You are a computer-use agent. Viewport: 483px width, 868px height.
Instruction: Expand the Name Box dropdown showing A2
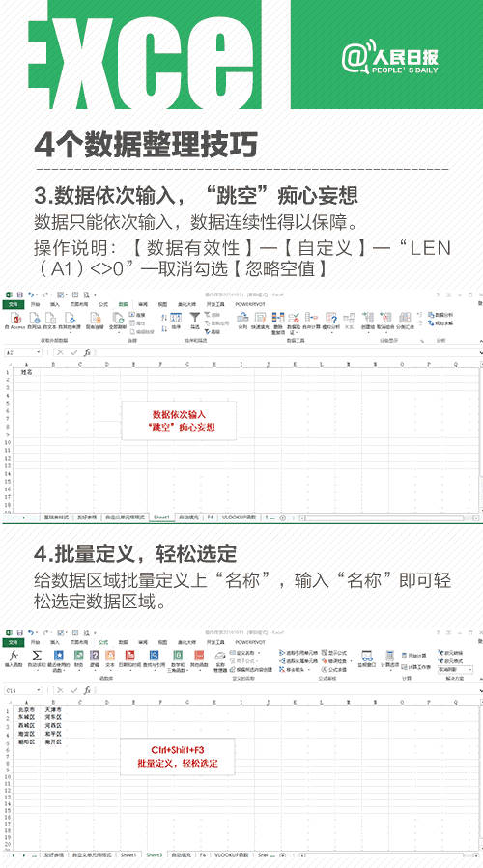click(39, 352)
